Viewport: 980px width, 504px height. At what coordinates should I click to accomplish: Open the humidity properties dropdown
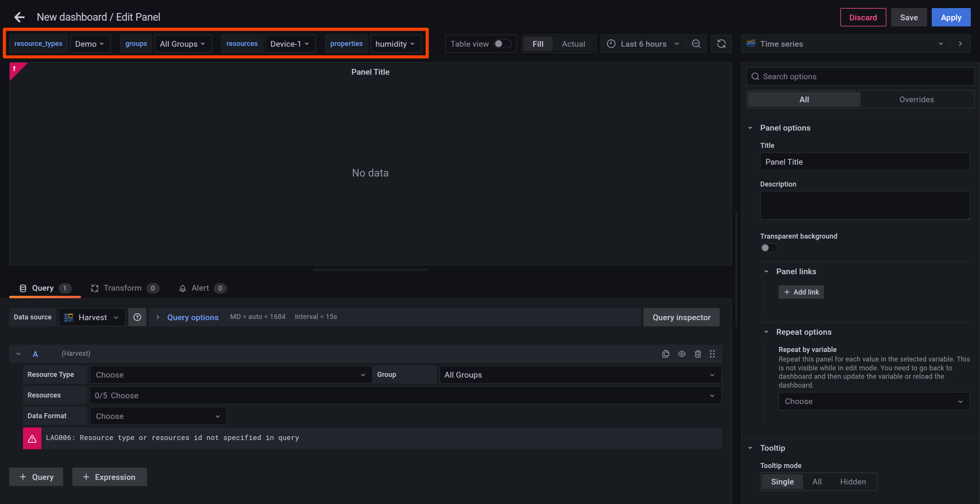tap(395, 44)
